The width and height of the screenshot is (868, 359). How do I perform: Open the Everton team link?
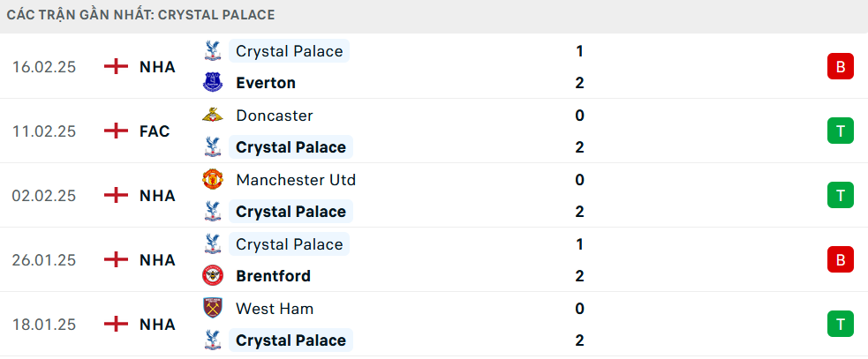266,83
